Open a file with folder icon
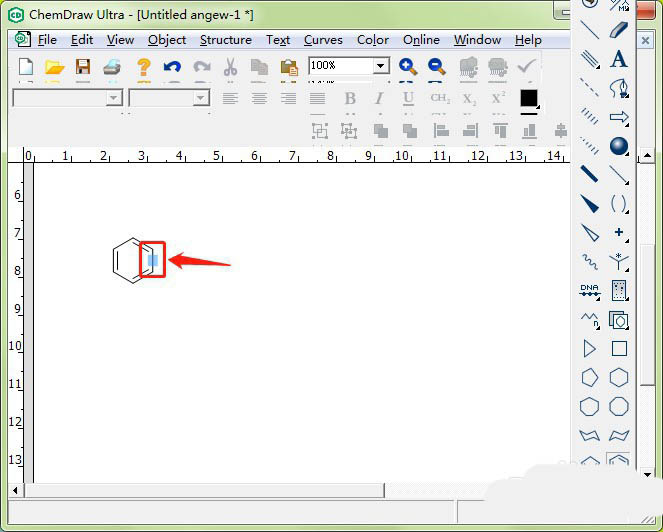Screen dimensions: 663x532 click(55, 67)
